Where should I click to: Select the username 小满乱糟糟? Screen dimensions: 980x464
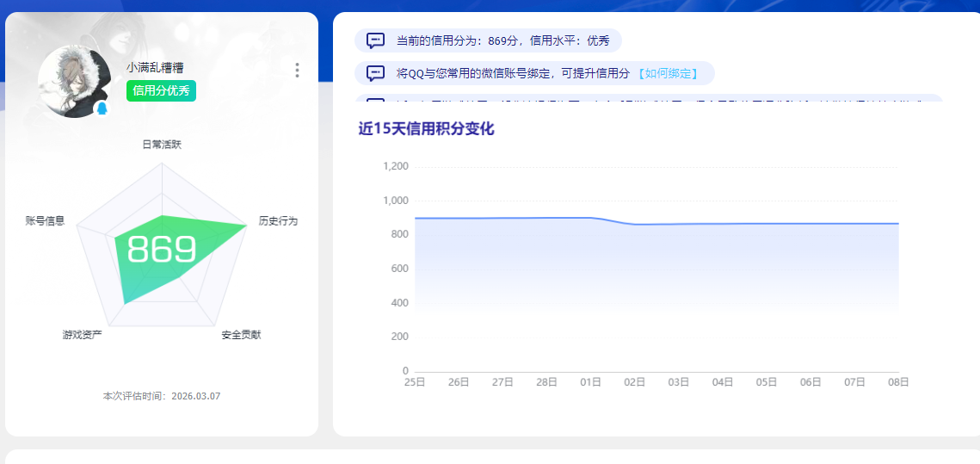155,67
